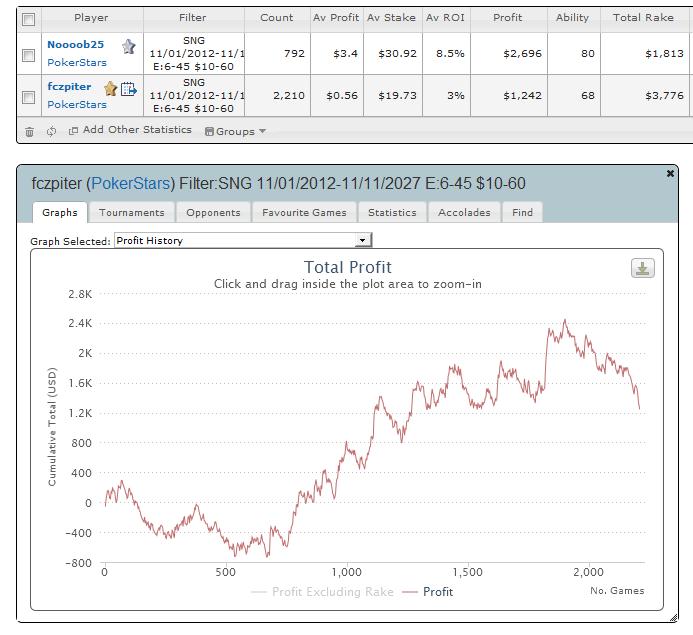This screenshot has height=635, width=693.
Task: Switch to the Graphs tab
Action: [60, 213]
